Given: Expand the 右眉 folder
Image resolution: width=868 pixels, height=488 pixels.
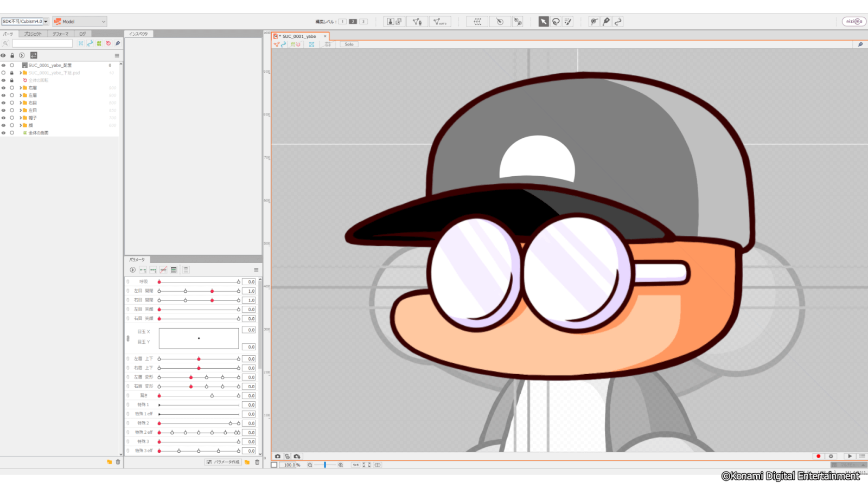Looking at the screenshot, I should click(21, 88).
